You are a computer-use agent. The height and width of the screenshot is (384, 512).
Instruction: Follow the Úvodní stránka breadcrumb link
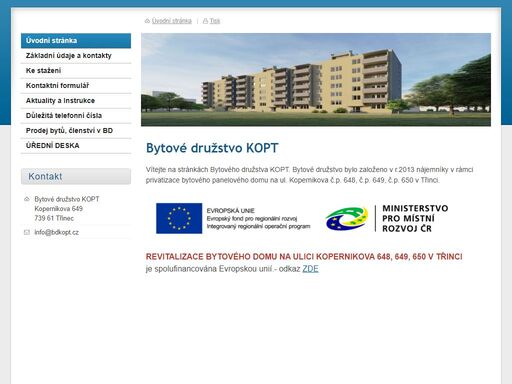point(172,21)
